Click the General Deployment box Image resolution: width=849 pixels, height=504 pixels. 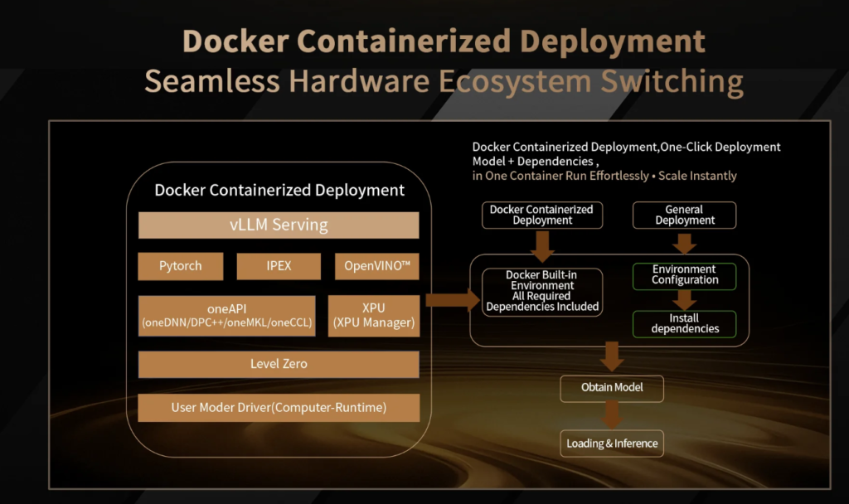(684, 215)
